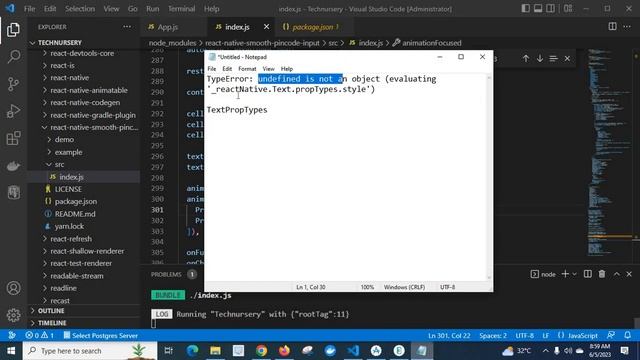Viewport: 640px width, 360px height.
Task: Show errors and warnings in status bar
Action: pos(39,336)
